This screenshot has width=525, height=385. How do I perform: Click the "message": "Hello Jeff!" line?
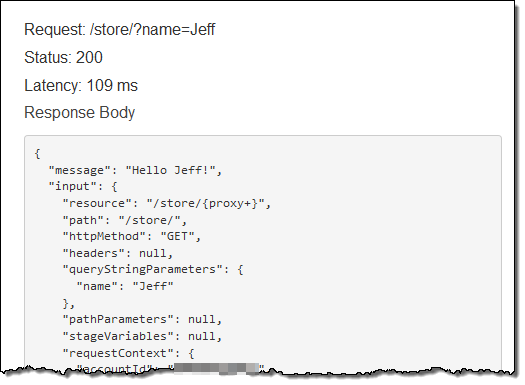[135, 170]
